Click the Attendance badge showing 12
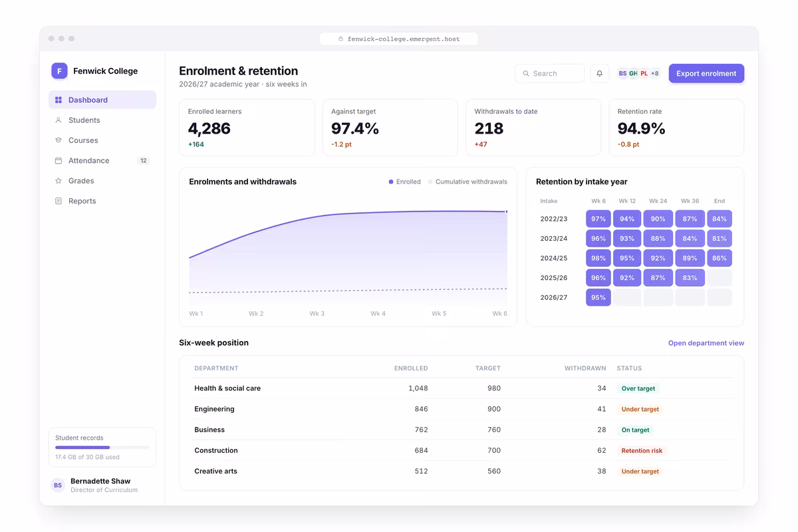 tap(143, 160)
